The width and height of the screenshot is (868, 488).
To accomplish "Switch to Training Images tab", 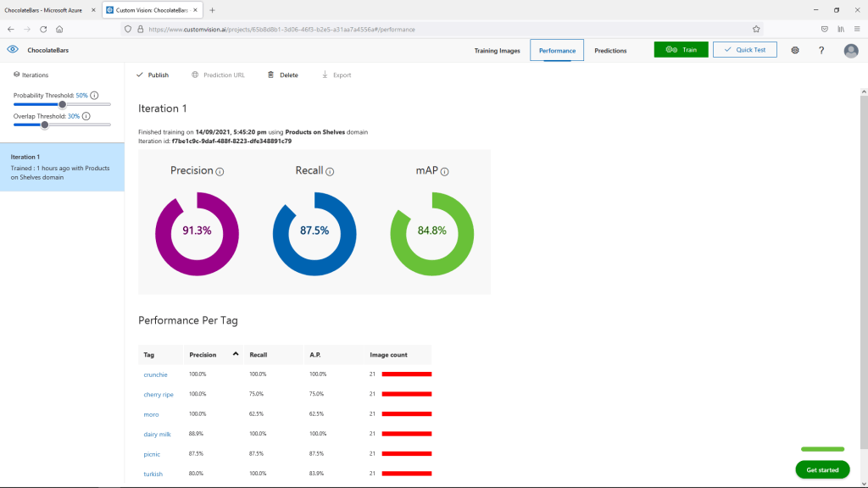I will (497, 51).
